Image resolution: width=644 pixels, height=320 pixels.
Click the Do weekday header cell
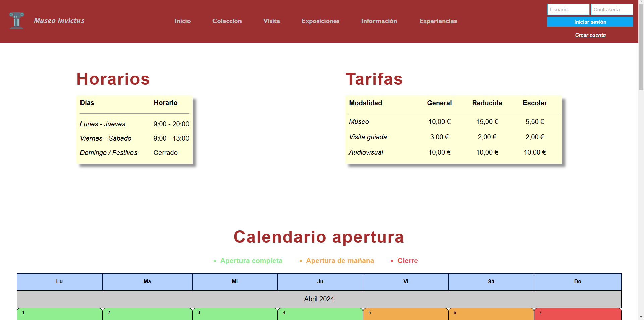pos(578,282)
